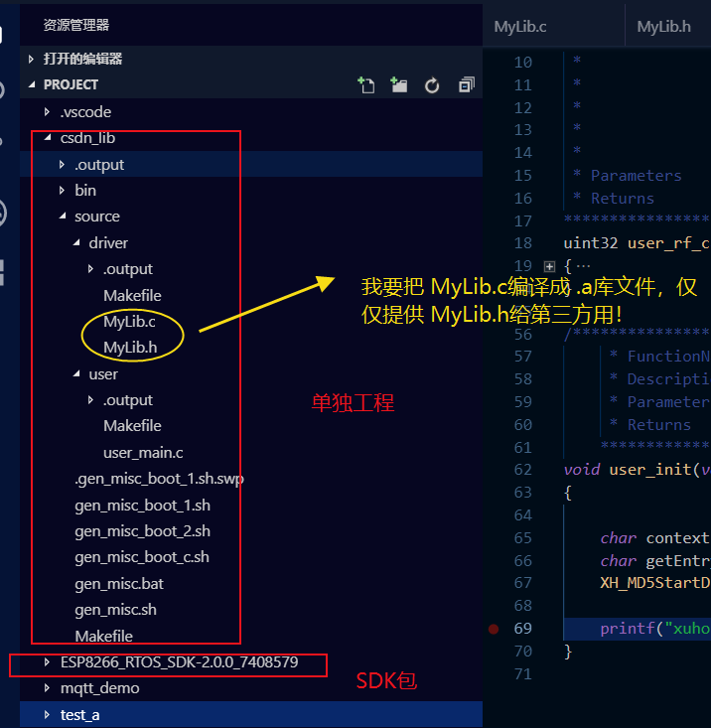Expand the .output folder under csdn_lib

(62, 164)
